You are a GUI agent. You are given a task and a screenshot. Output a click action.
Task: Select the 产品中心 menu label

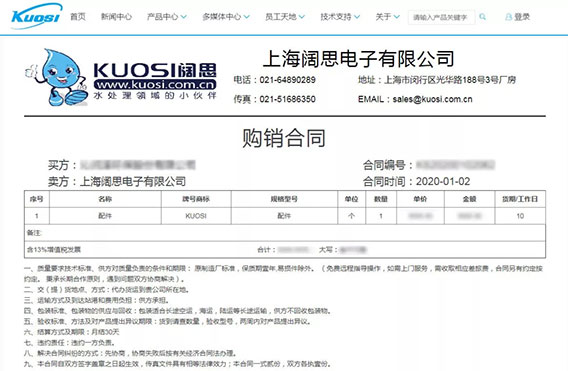163,17
